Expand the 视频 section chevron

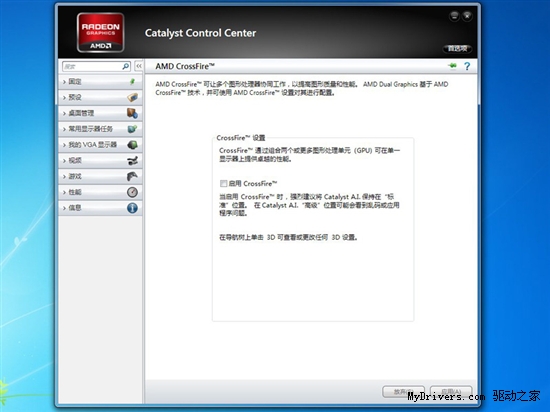pyautogui.click(x=64, y=161)
